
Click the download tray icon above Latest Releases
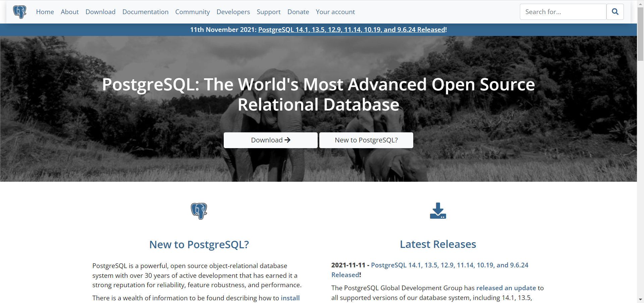pyautogui.click(x=438, y=211)
